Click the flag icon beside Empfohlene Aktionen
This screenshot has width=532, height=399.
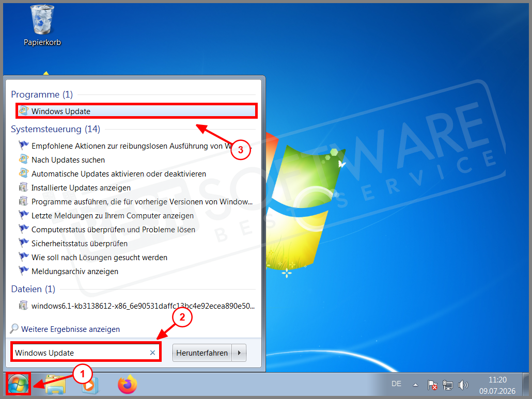(24, 145)
